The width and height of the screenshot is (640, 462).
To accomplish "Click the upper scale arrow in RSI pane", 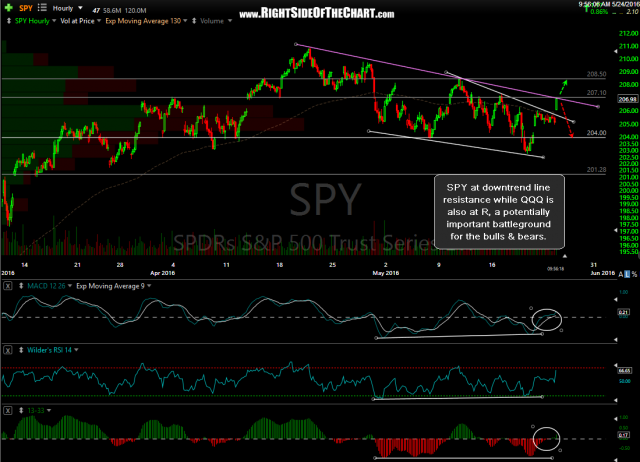I will click(616, 364).
